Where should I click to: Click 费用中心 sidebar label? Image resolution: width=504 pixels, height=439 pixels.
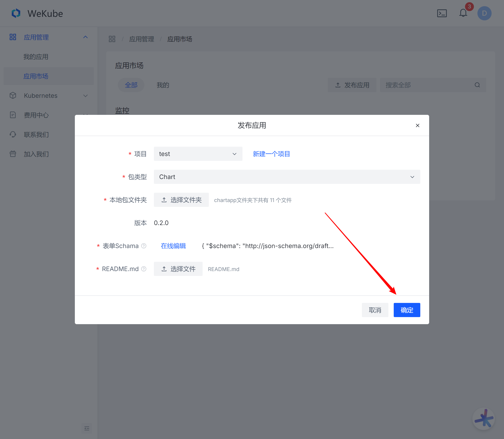coord(36,115)
